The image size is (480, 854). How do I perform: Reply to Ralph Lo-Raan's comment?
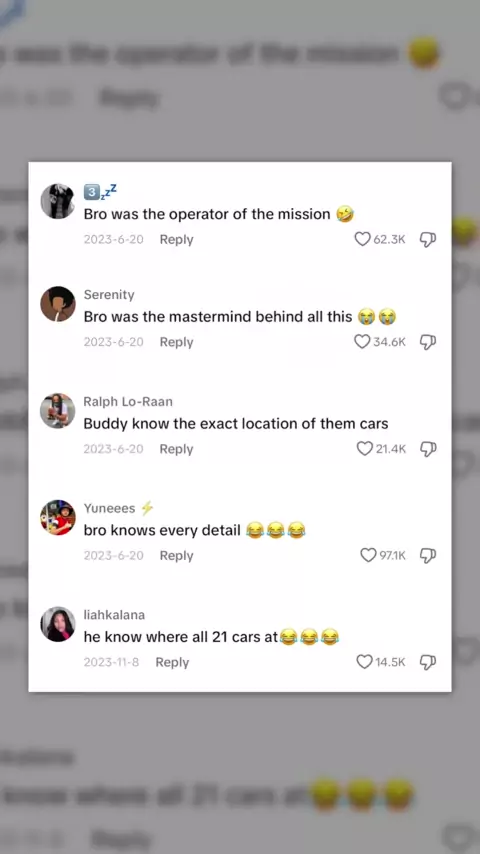[177, 449]
